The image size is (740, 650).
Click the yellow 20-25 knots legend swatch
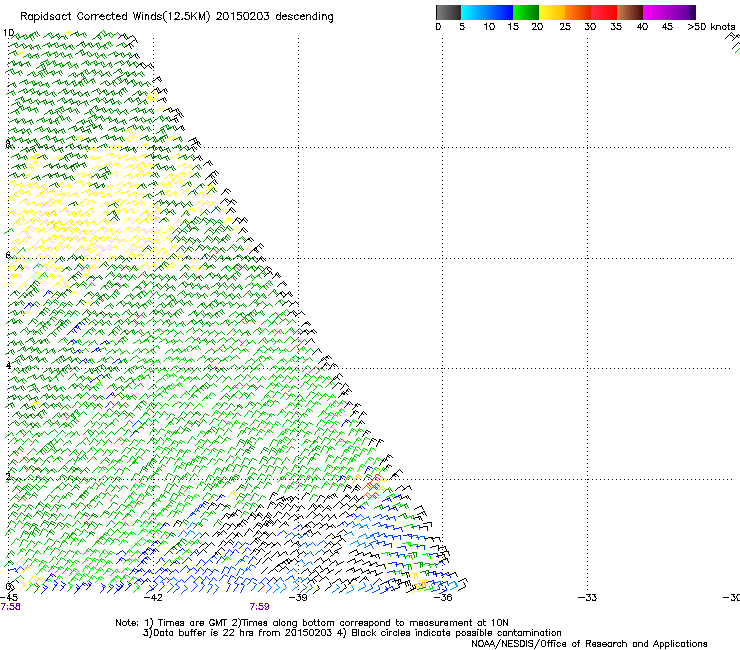552,12
